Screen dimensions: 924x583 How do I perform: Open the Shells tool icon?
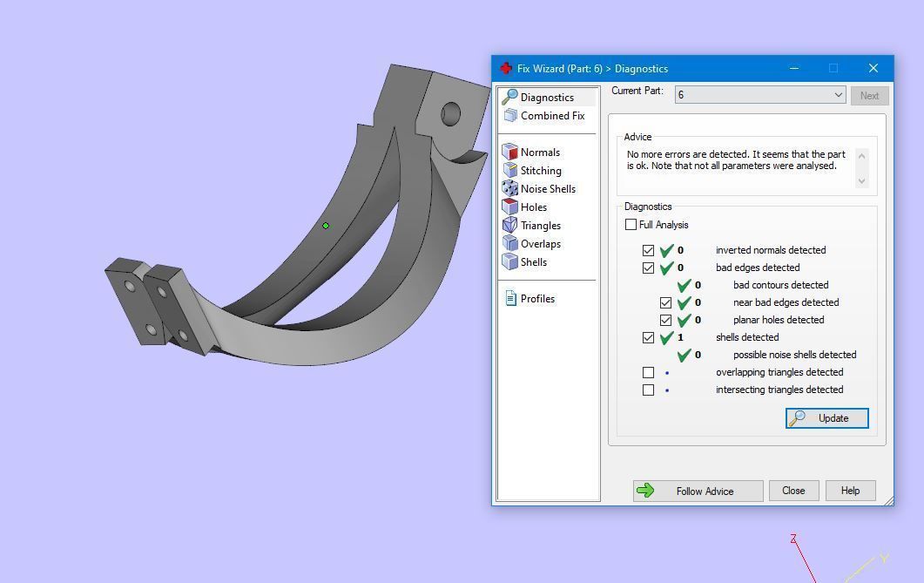pos(509,261)
